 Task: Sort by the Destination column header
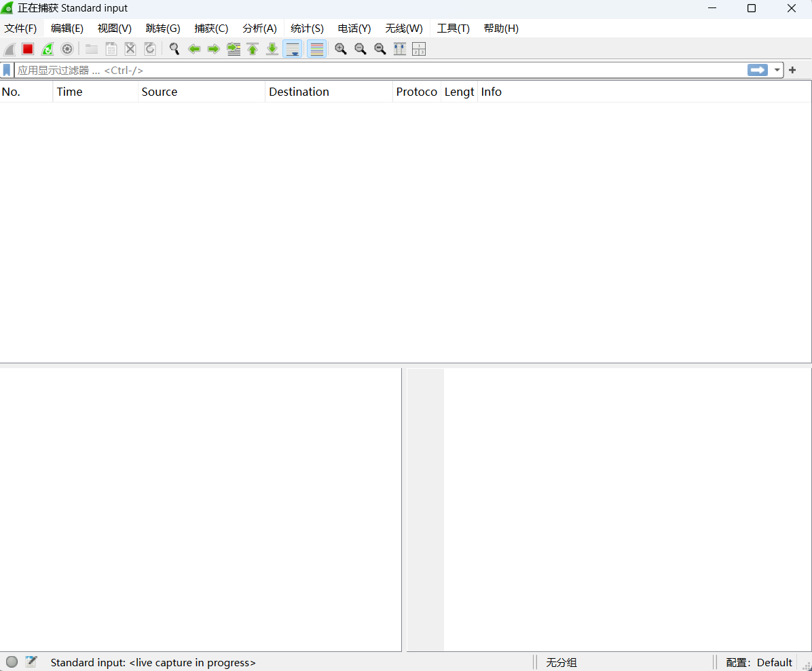[329, 92]
